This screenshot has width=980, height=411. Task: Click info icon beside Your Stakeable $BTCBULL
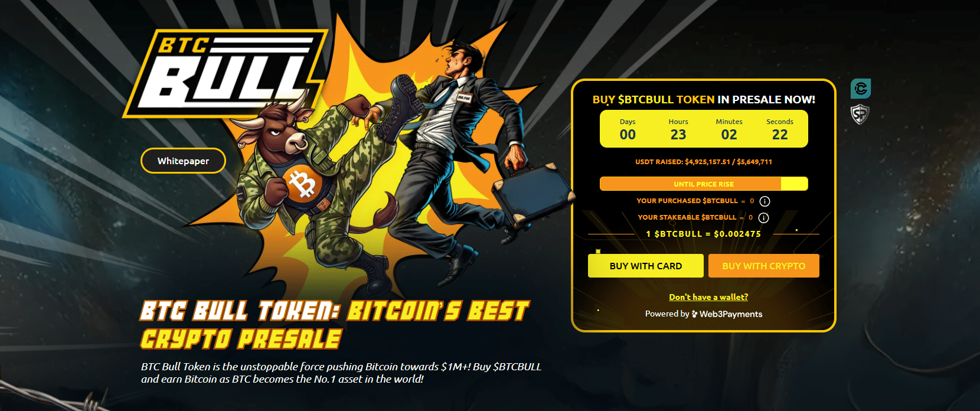(763, 218)
